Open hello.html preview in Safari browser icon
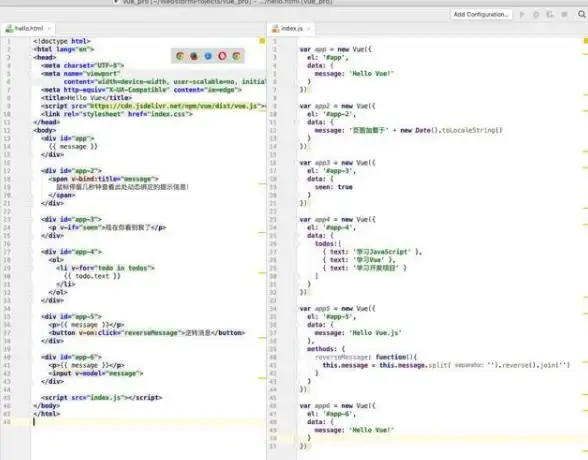Viewport: 588px width, 460px height. [x=208, y=56]
